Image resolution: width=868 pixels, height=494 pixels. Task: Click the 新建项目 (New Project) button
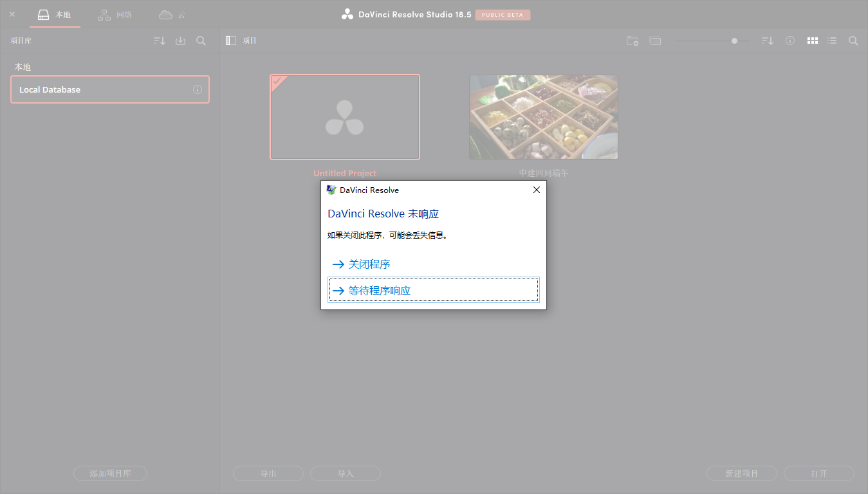point(742,473)
